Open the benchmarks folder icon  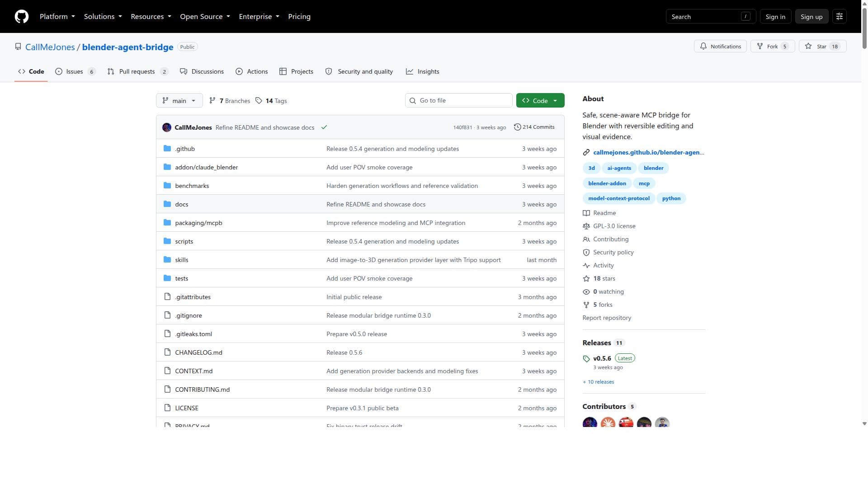[x=167, y=186]
